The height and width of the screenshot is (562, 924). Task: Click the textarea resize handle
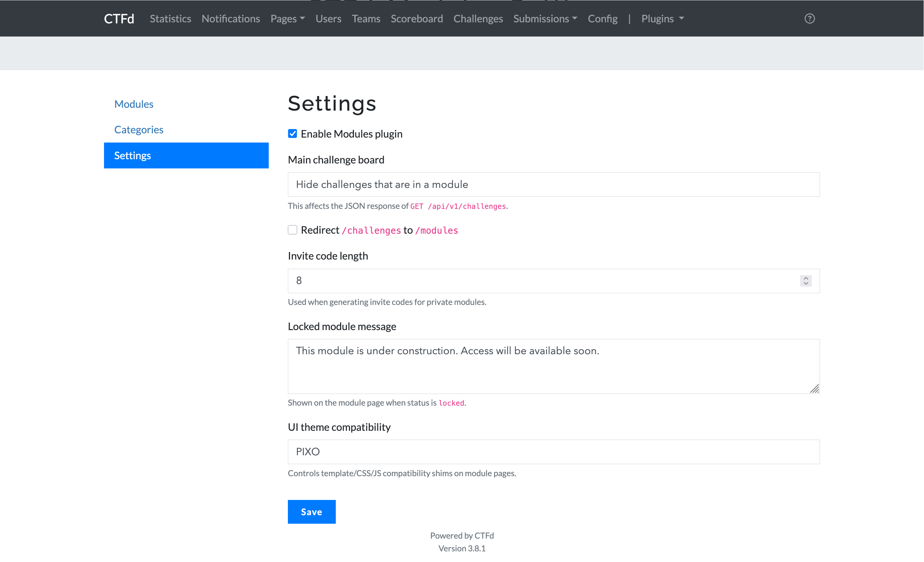point(814,389)
